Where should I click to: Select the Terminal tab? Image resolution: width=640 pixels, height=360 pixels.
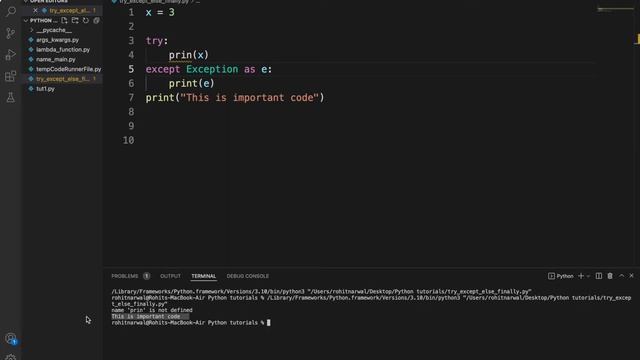click(204, 276)
